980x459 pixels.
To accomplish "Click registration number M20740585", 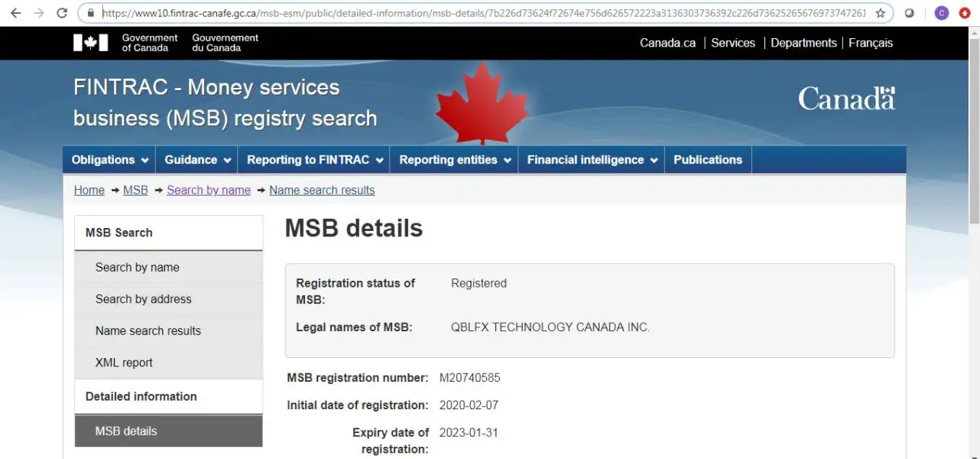I will (470, 378).
